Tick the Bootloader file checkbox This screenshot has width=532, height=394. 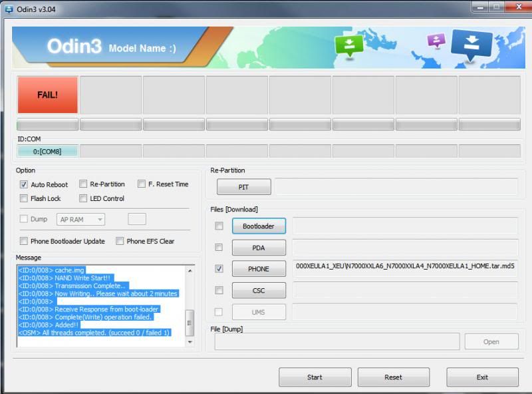[x=219, y=226]
